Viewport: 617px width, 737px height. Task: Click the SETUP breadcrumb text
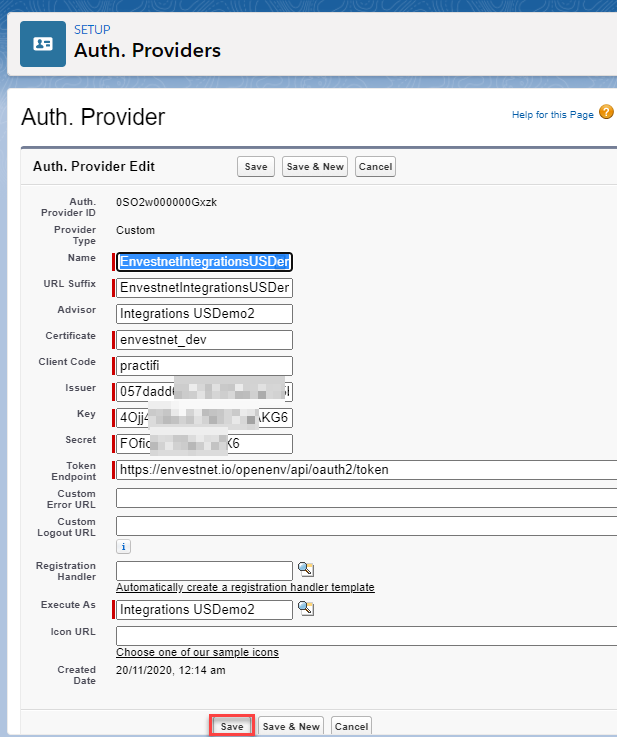(92, 30)
